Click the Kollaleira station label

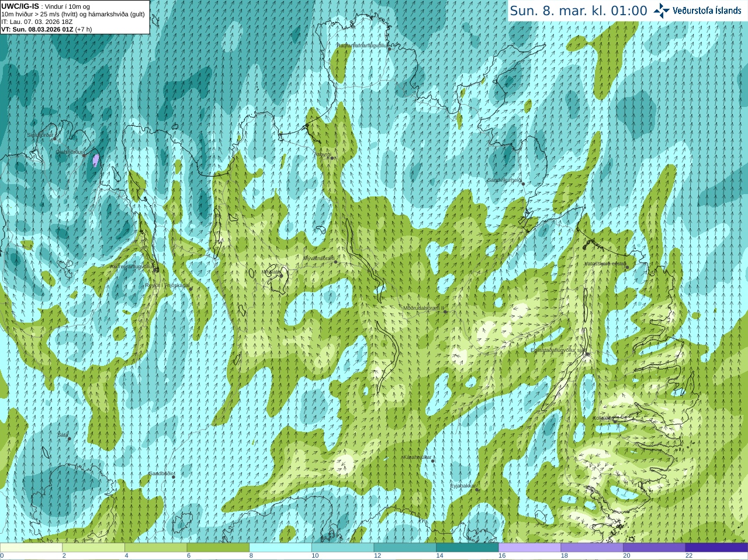(x=603, y=418)
